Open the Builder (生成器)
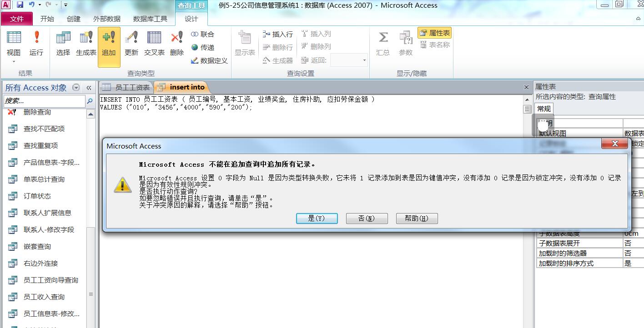The image size is (644, 328). tap(278, 60)
